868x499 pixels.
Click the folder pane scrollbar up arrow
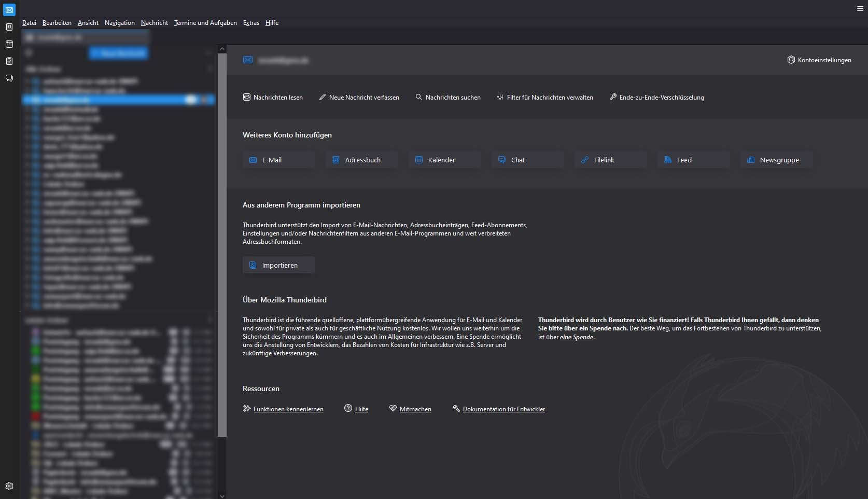pos(222,49)
